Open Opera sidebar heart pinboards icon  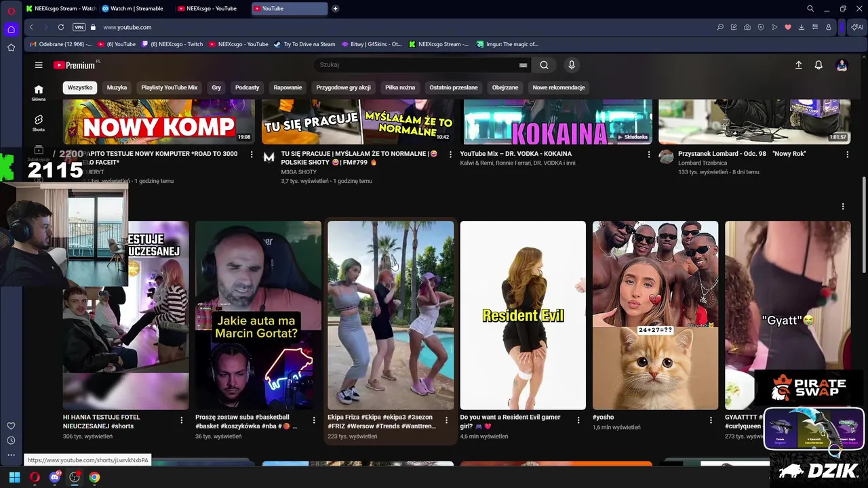click(11, 426)
